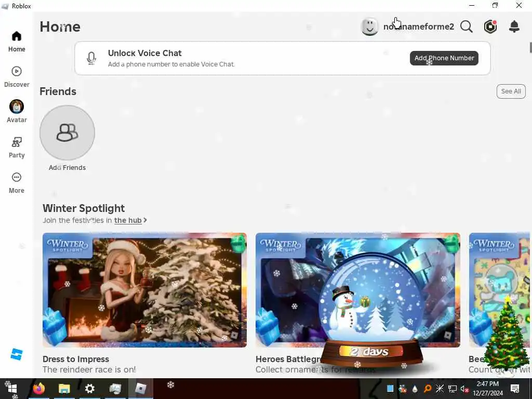Click the muted volume tray icon
This screenshot has width=532, height=399.
[464, 389]
